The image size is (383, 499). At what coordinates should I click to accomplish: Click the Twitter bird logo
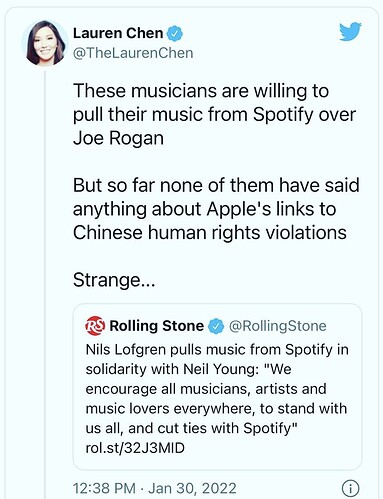(350, 31)
